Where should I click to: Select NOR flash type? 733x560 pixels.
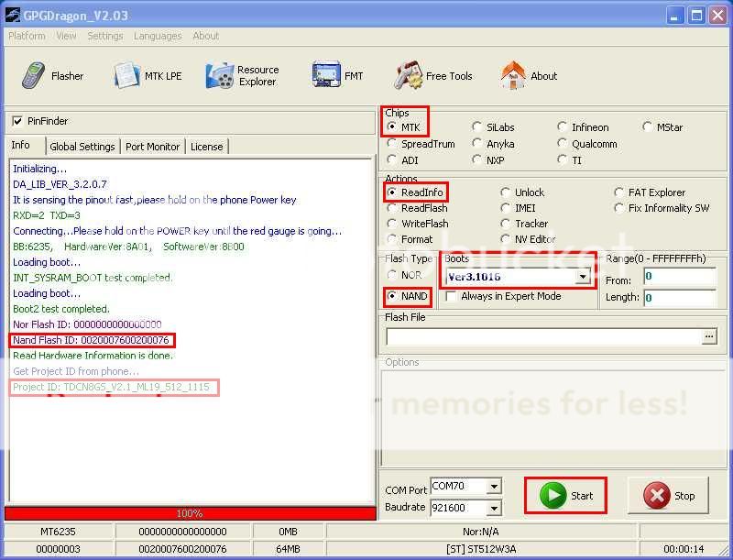(x=392, y=275)
